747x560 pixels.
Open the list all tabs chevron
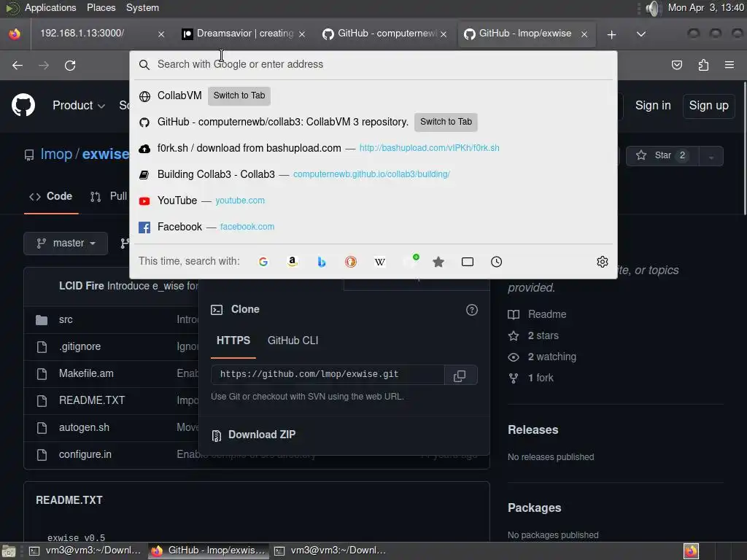click(641, 34)
